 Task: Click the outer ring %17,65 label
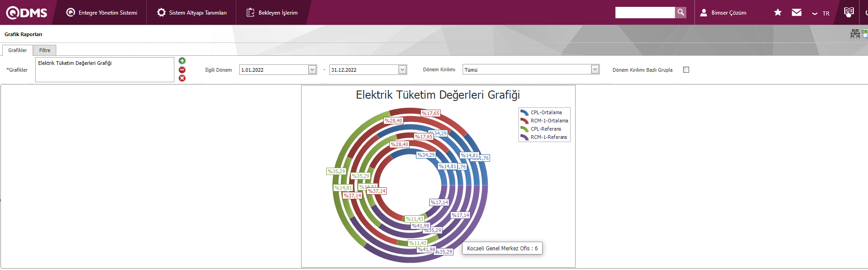[431, 113]
